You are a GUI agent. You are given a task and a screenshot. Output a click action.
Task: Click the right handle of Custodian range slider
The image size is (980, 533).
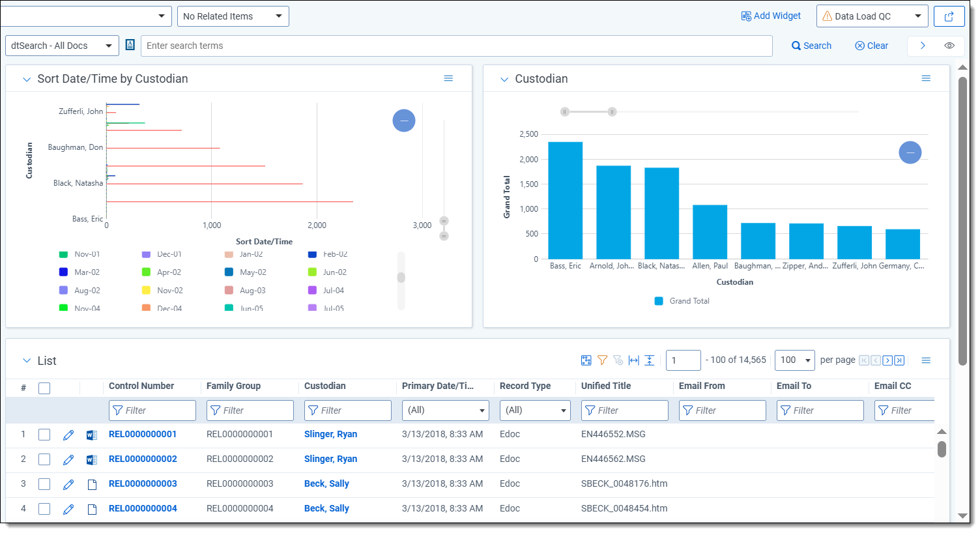(x=612, y=112)
